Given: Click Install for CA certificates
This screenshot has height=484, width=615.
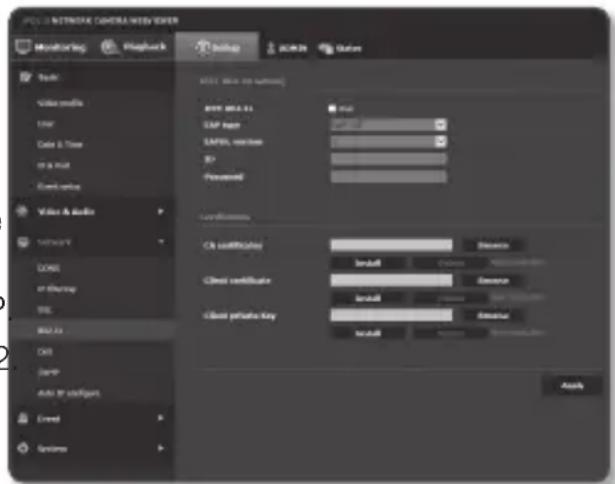Looking at the screenshot, I should (x=368, y=263).
